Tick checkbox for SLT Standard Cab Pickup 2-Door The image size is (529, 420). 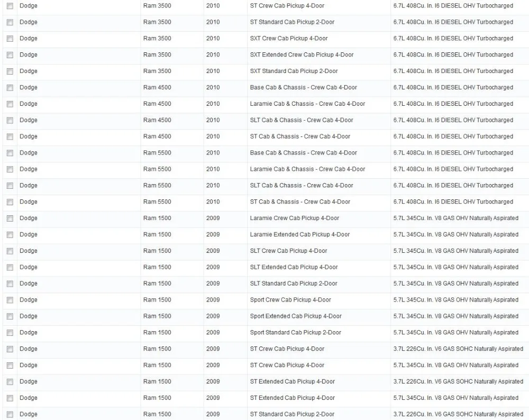pos(10,284)
